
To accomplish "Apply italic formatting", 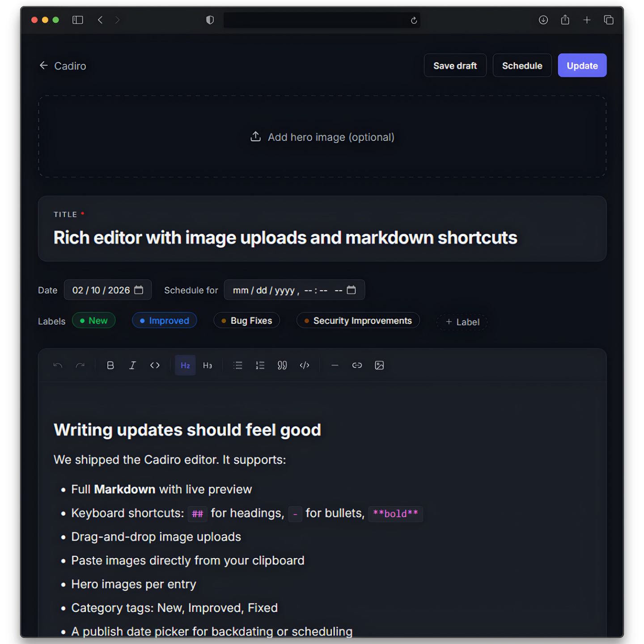I will (132, 365).
